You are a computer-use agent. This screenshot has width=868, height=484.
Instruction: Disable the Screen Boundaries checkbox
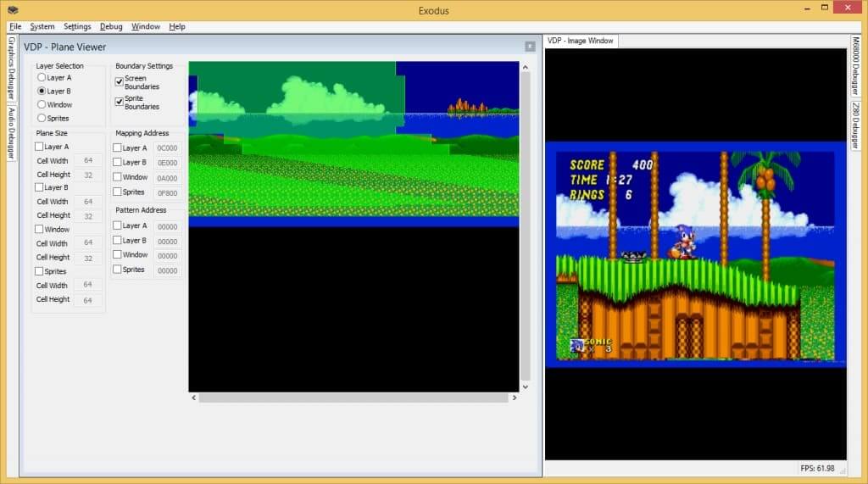click(119, 81)
